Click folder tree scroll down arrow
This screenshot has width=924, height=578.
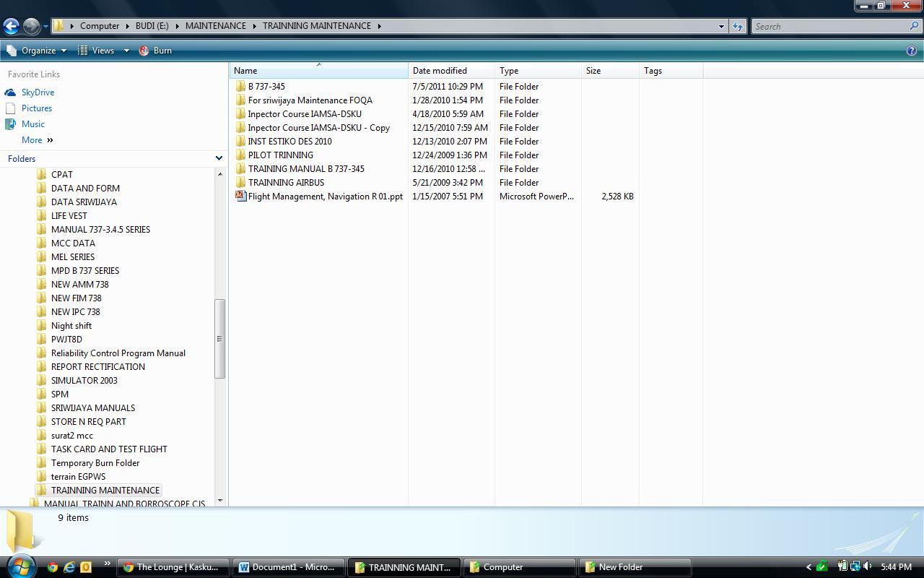pyautogui.click(x=220, y=500)
